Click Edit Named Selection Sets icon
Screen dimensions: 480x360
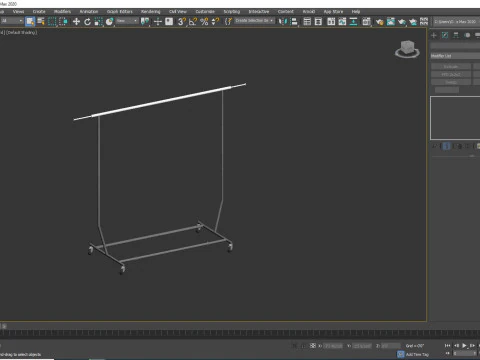click(228, 22)
